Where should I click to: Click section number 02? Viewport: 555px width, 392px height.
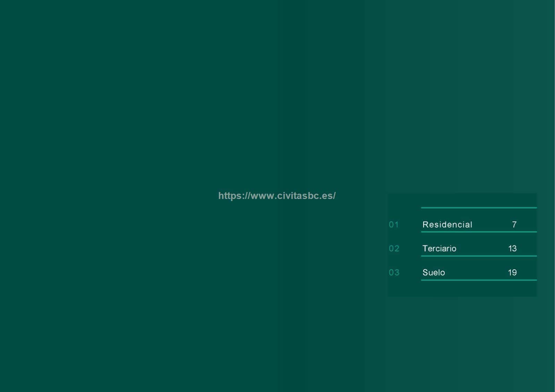pos(394,249)
